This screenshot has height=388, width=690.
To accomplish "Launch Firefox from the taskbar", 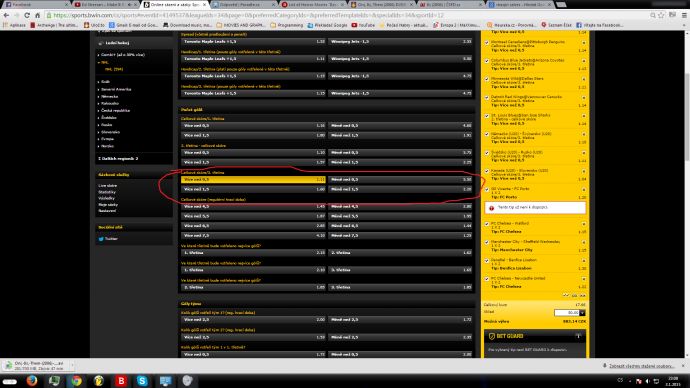I will [32, 381].
